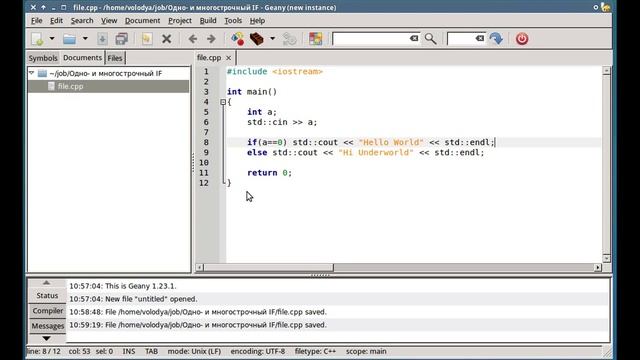This screenshot has height=360, width=640.
Task: Switch to Documents sidebar tab
Action: [x=82, y=58]
